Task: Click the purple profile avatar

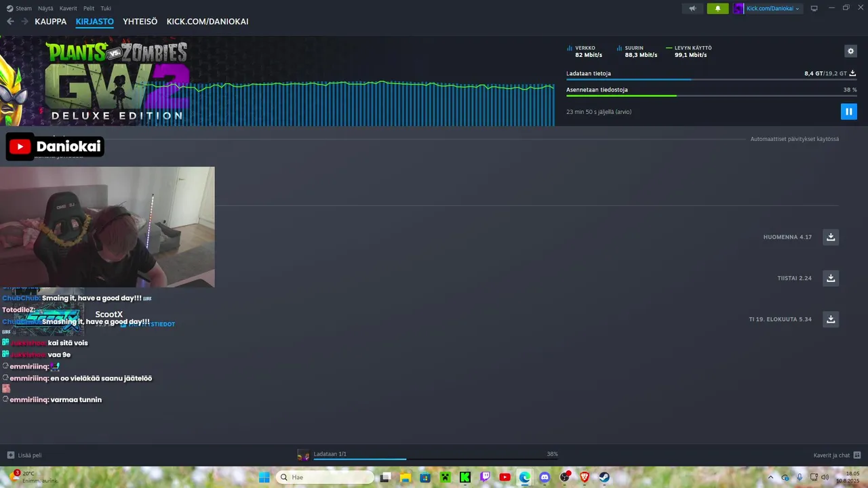Action: pyautogui.click(x=738, y=8)
